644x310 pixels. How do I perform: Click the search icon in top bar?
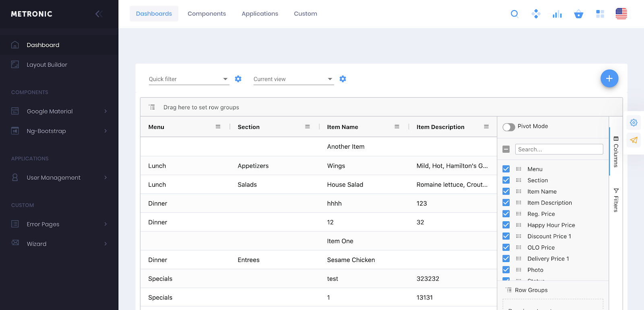coord(514,14)
